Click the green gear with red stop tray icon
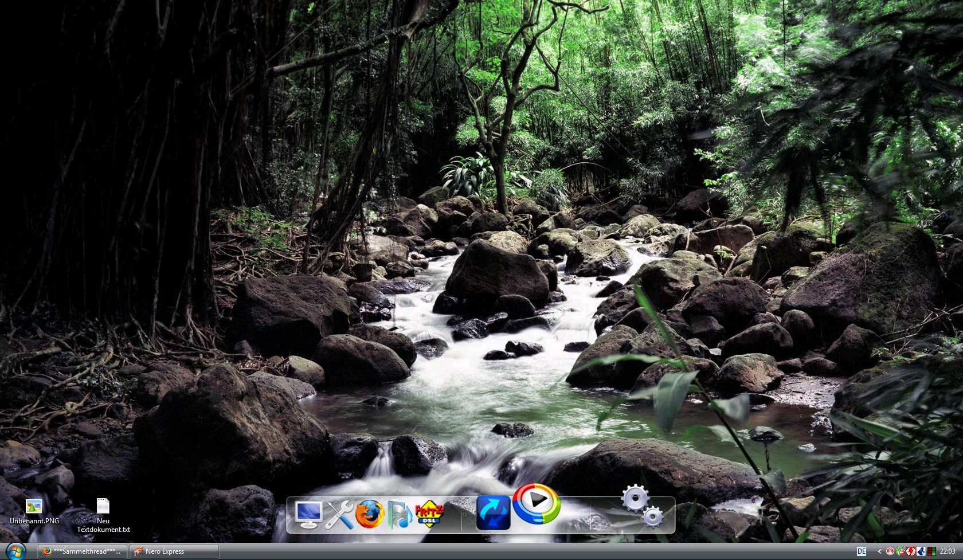963x560 pixels. click(x=901, y=551)
